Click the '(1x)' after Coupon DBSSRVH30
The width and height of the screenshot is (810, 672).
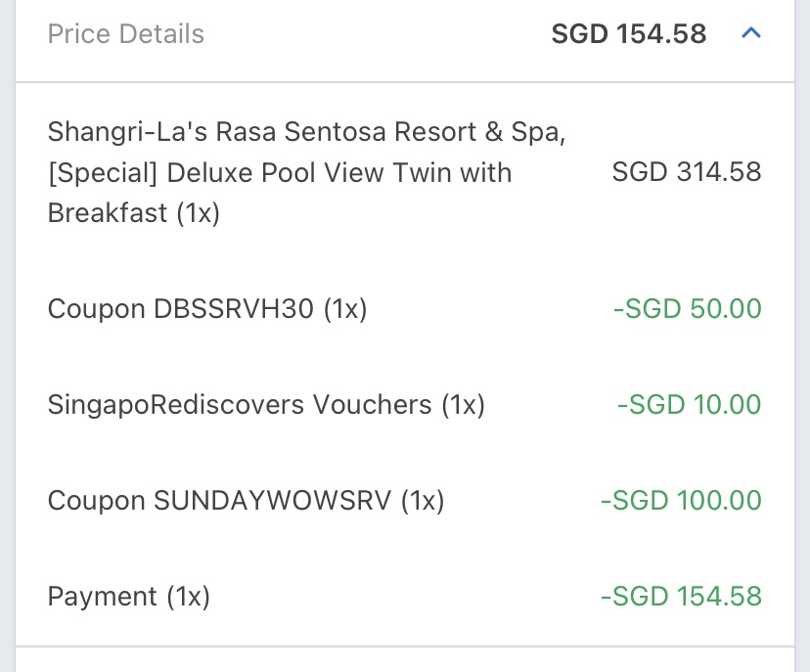pos(344,309)
